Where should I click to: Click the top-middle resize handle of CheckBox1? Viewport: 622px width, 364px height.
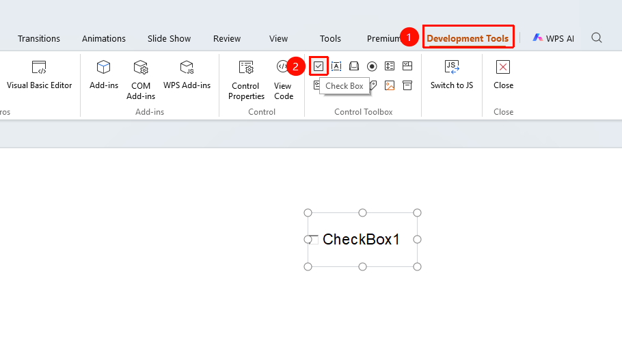362,213
